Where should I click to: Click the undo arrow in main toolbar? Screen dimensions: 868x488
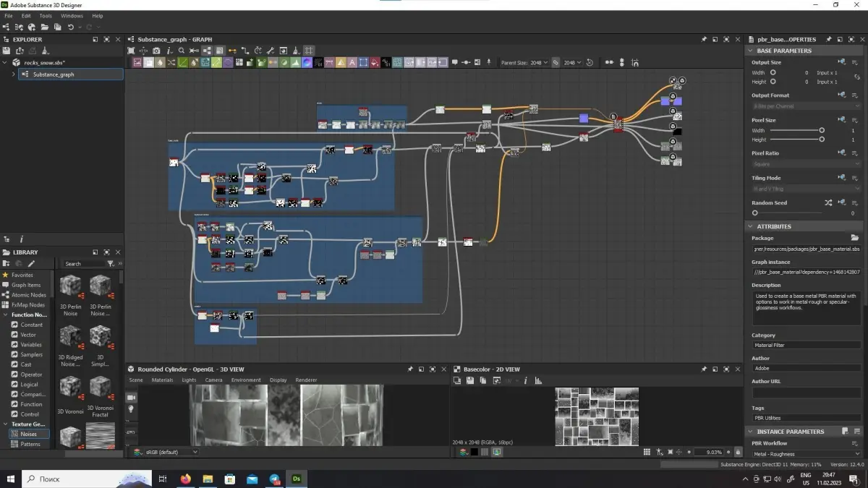[71, 27]
